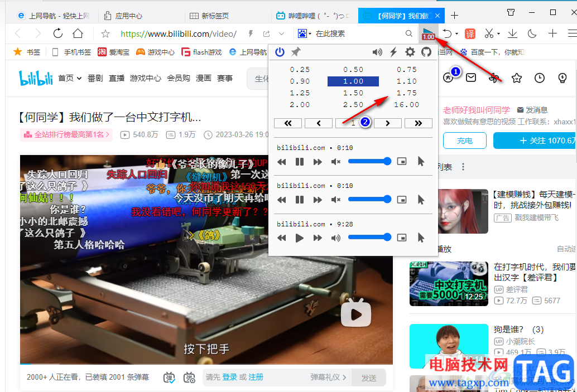Click the double-left speed decrease button
This screenshot has width=577, height=392.
click(x=288, y=123)
